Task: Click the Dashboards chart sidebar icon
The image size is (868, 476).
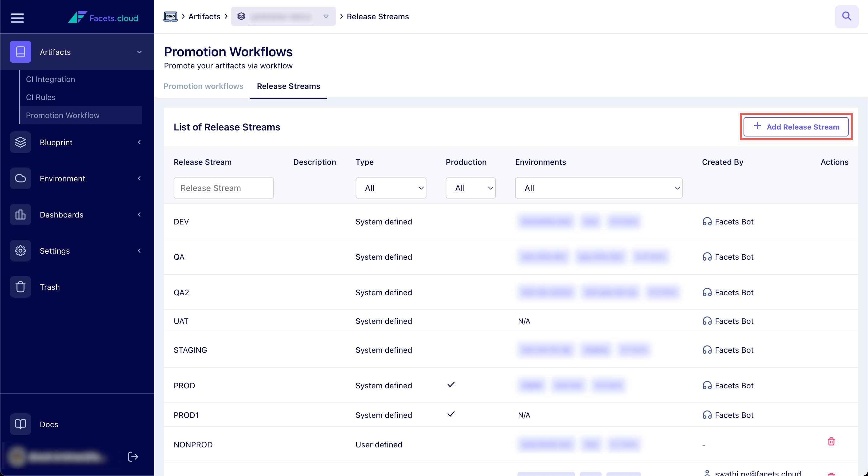Action: coord(20,215)
